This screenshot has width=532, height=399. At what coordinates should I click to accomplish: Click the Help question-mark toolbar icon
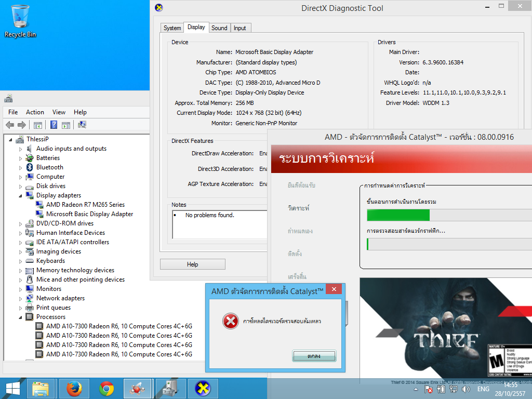[54, 125]
